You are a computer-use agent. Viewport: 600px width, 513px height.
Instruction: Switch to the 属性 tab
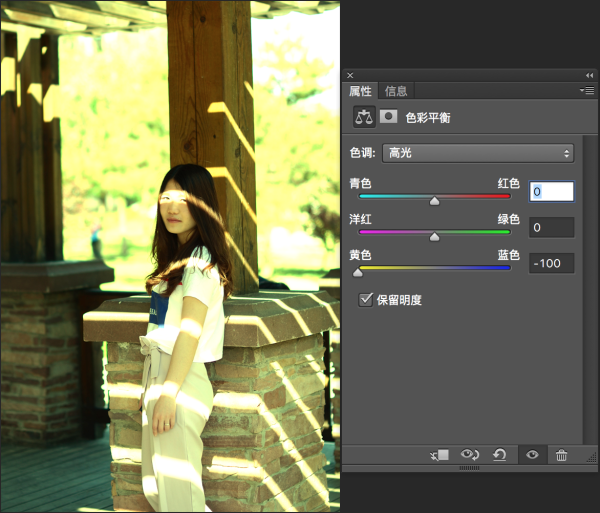[x=360, y=91]
